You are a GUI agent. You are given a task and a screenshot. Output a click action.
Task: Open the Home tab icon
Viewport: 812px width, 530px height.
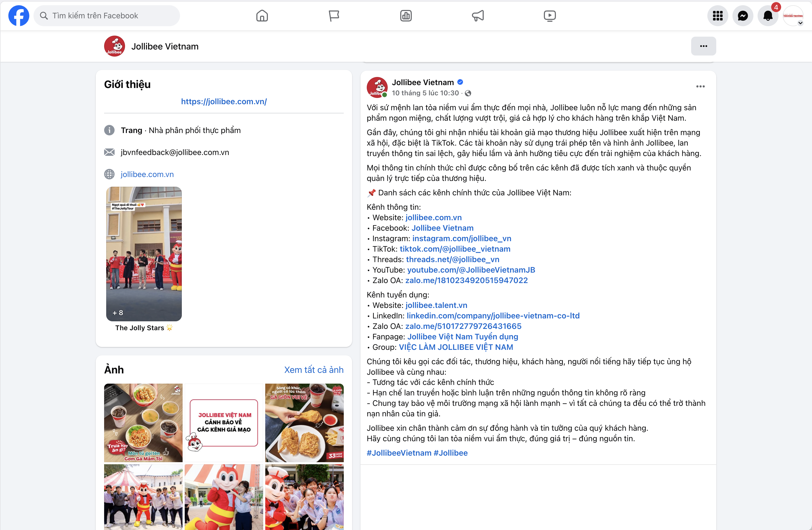pyautogui.click(x=262, y=16)
